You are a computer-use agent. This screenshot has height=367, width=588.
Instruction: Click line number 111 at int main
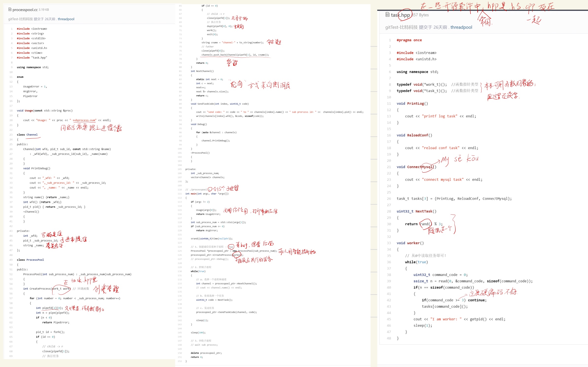click(180, 194)
